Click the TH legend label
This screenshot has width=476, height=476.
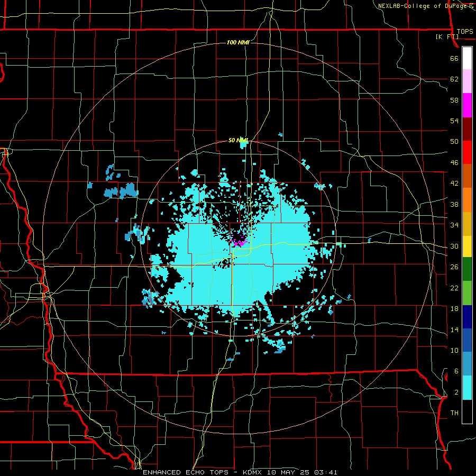pyautogui.click(x=454, y=413)
